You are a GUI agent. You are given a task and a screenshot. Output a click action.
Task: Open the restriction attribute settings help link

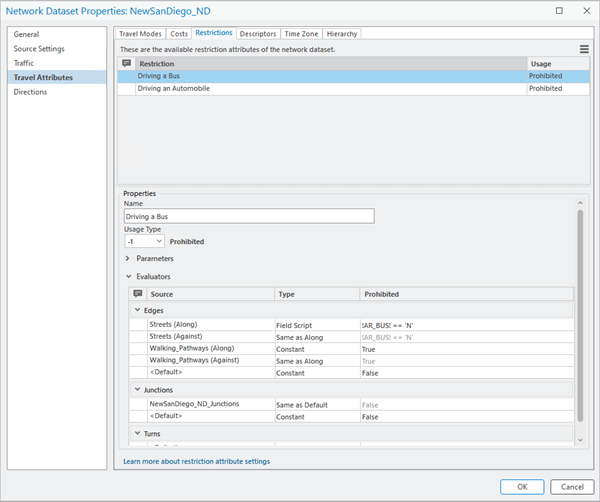point(196,461)
